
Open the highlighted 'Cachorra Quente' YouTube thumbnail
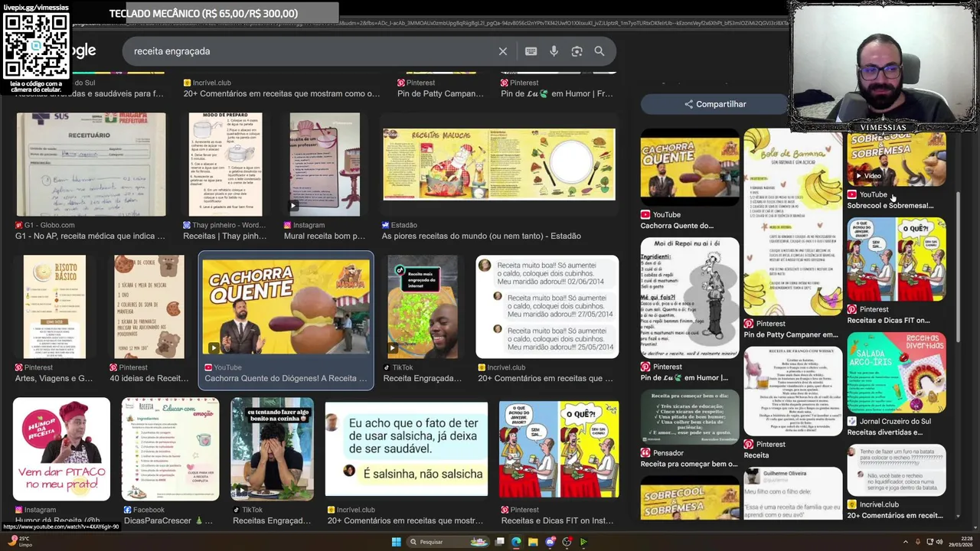click(x=286, y=306)
